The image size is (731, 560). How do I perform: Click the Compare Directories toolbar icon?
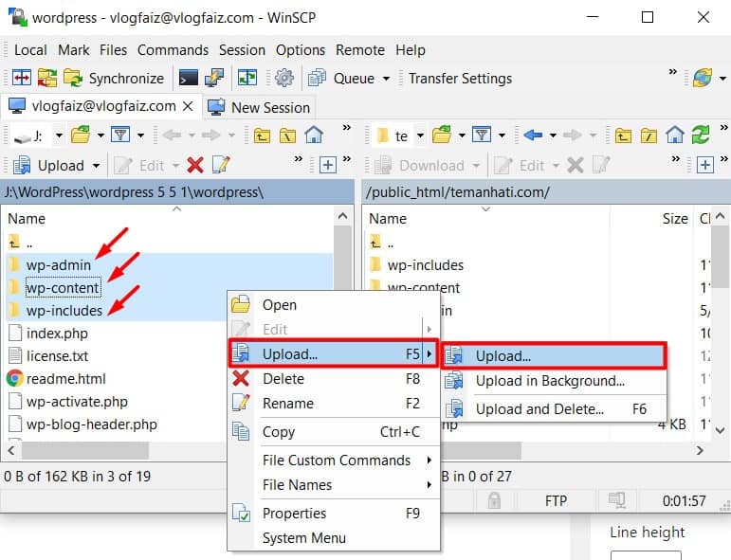(22, 78)
